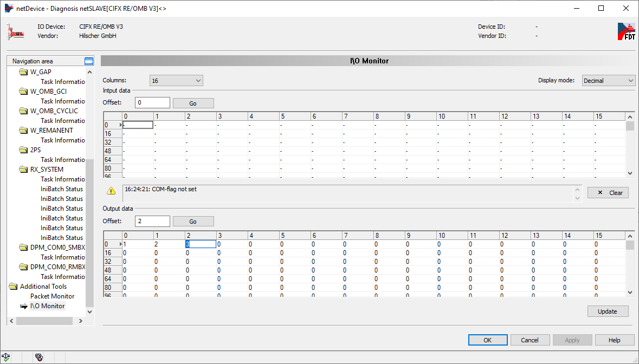The image size is (639, 364).
Task: Click the connected status icon in the status bar
Action: click(x=6, y=357)
